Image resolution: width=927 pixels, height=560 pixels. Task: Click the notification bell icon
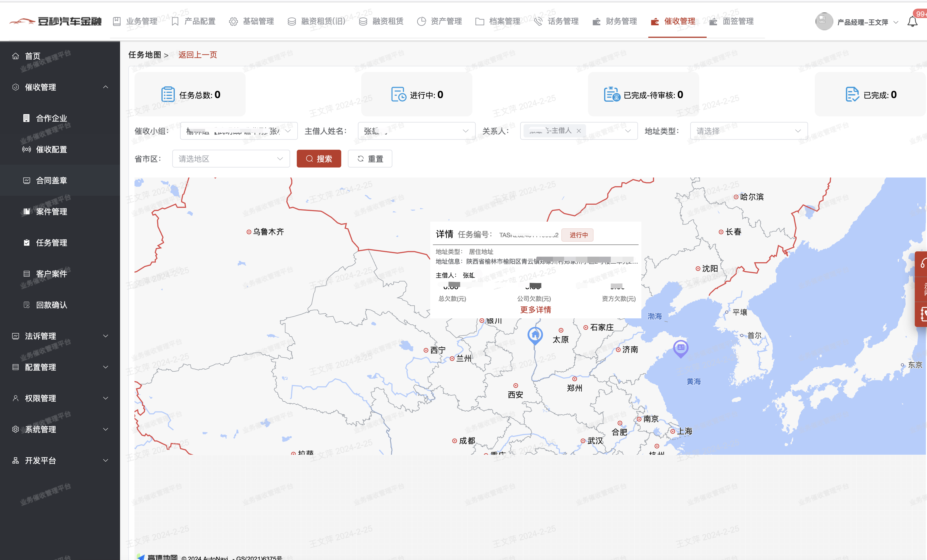pyautogui.click(x=912, y=22)
